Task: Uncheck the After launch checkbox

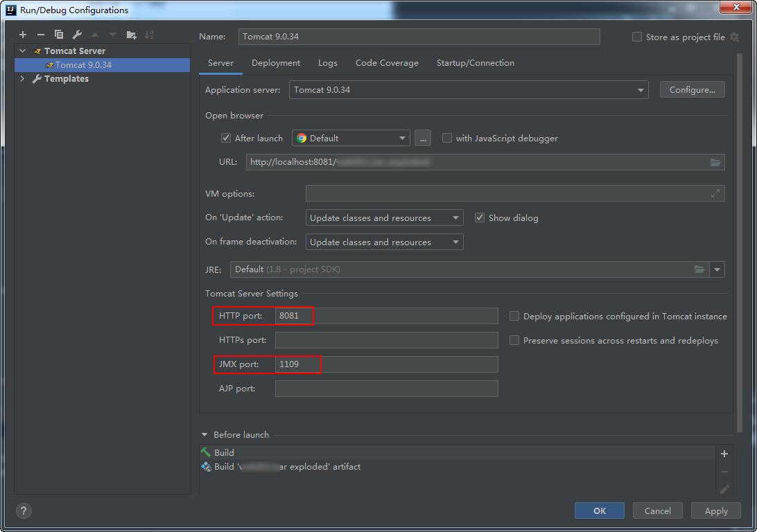Action: click(x=225, y=138)
